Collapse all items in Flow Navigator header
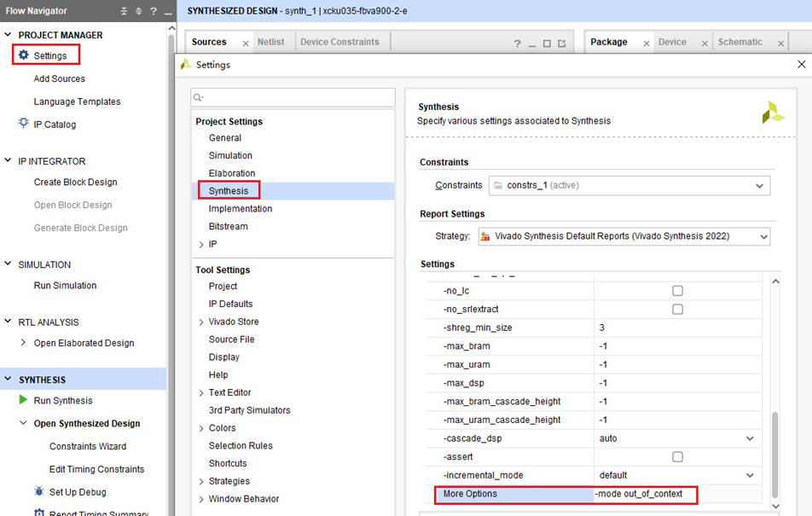The height and width of the screenshot is (516, 812). (125, 11)
